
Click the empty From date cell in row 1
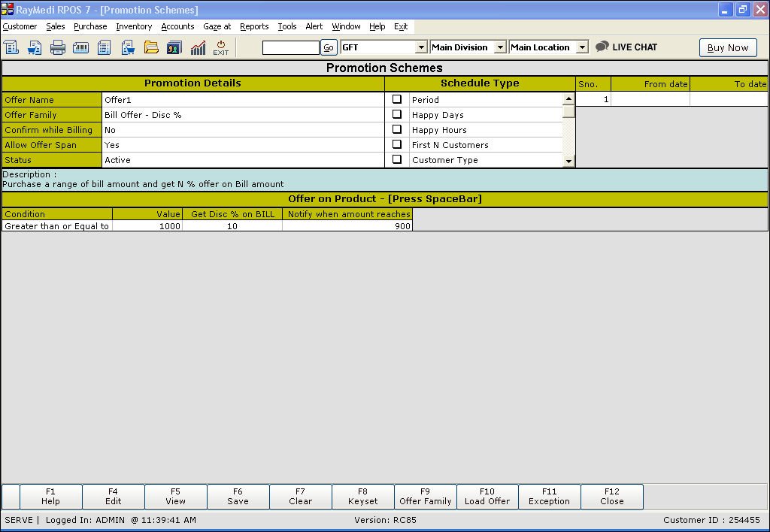point(650,99)
